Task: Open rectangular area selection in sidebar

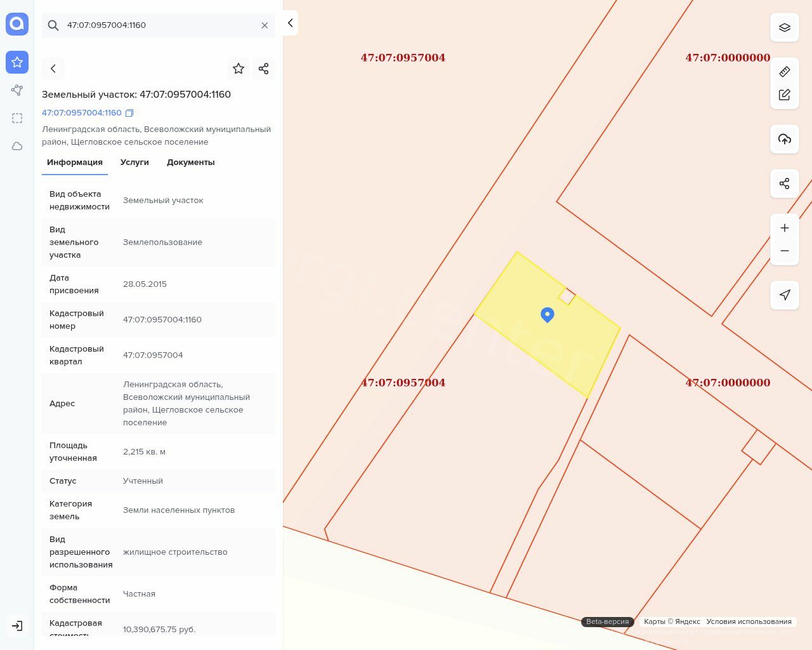Action: click(x=17, y=118)
